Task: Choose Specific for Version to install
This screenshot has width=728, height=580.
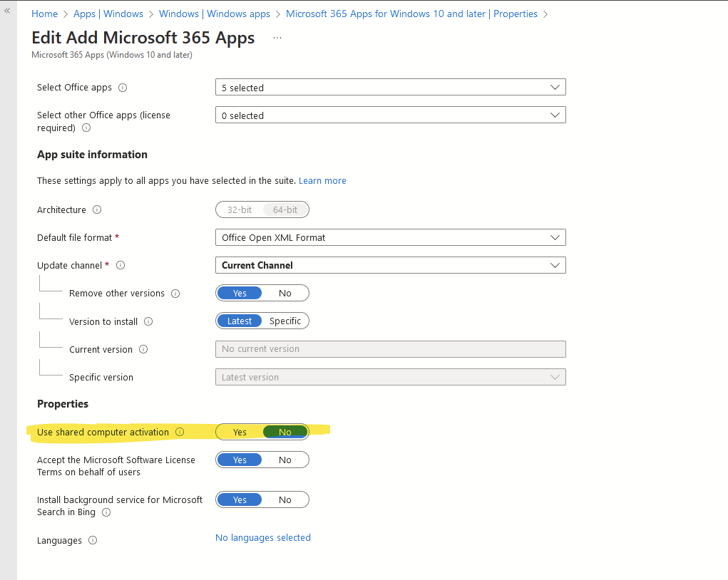Action: pos(285,321)
